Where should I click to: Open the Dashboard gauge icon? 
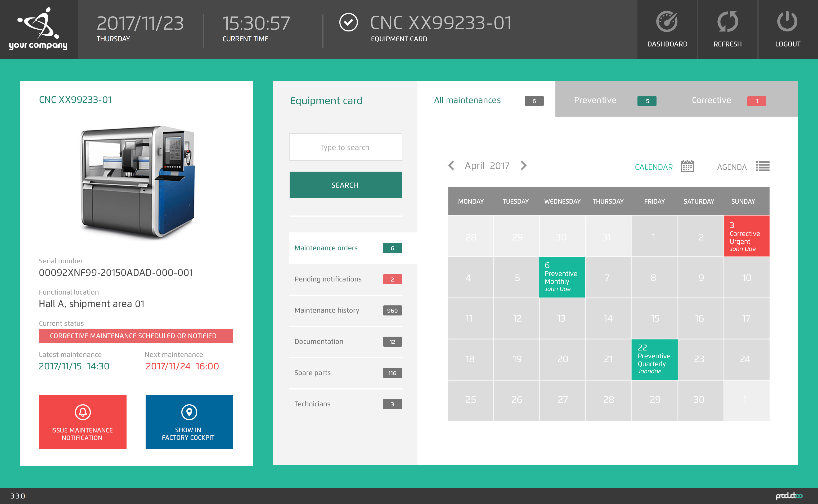click(x=667, y=22)
